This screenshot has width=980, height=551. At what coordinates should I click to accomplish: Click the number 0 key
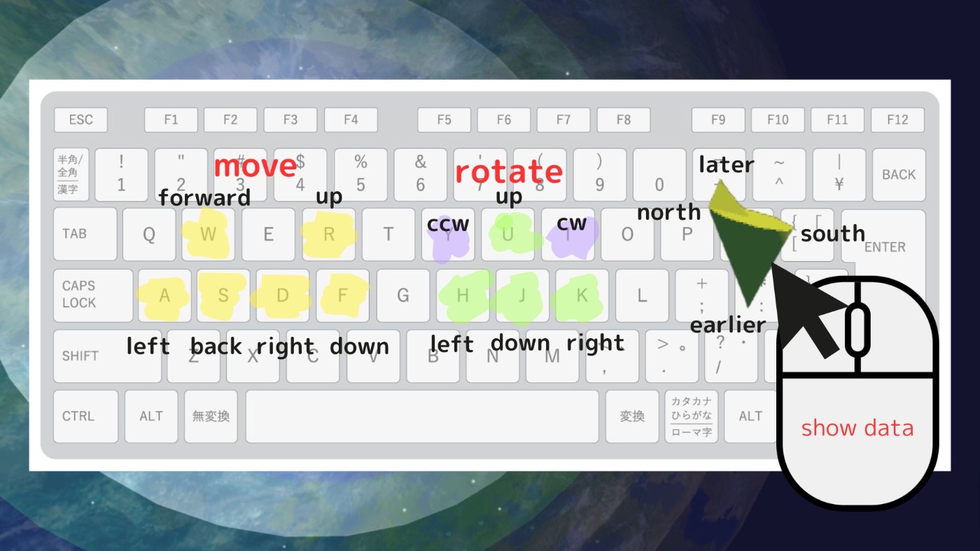[659, 174]
